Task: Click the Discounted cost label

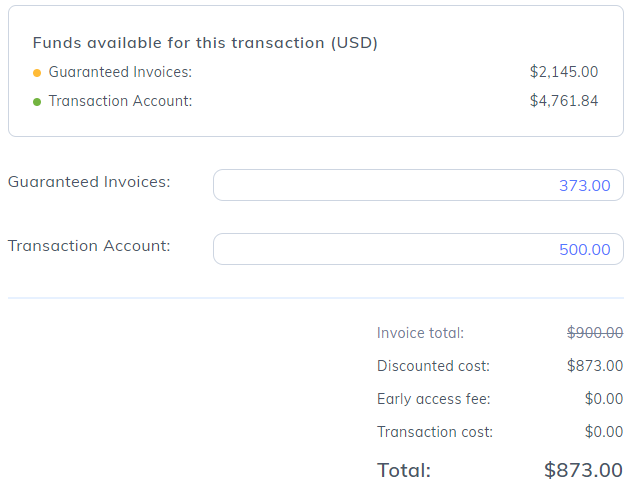Action: click(x=433, y=366)
